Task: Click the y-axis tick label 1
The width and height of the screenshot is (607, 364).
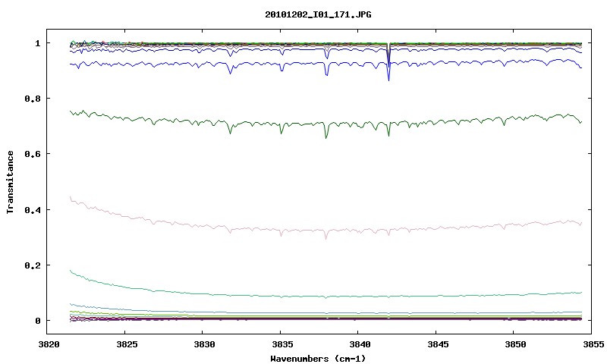Action: point(37,43)
